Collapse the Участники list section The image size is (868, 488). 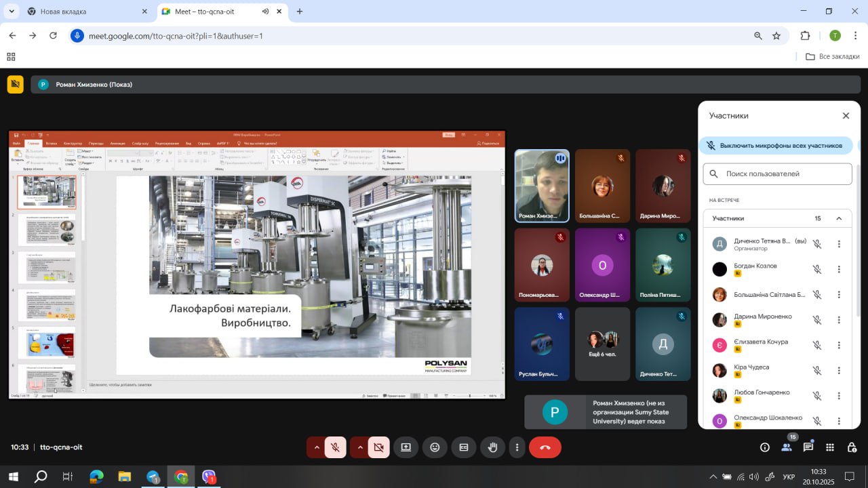pyautogui.click(x=839, y=218)
